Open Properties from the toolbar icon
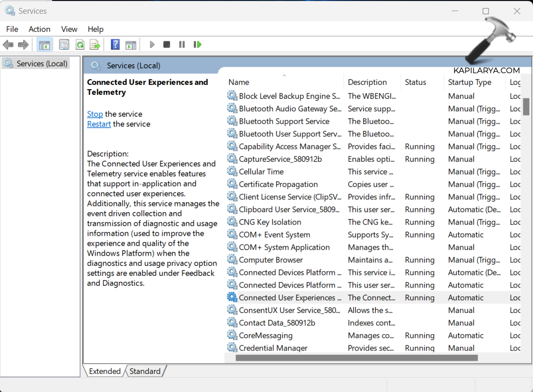The height and width of the screenshot is (392, 533). 64,45
